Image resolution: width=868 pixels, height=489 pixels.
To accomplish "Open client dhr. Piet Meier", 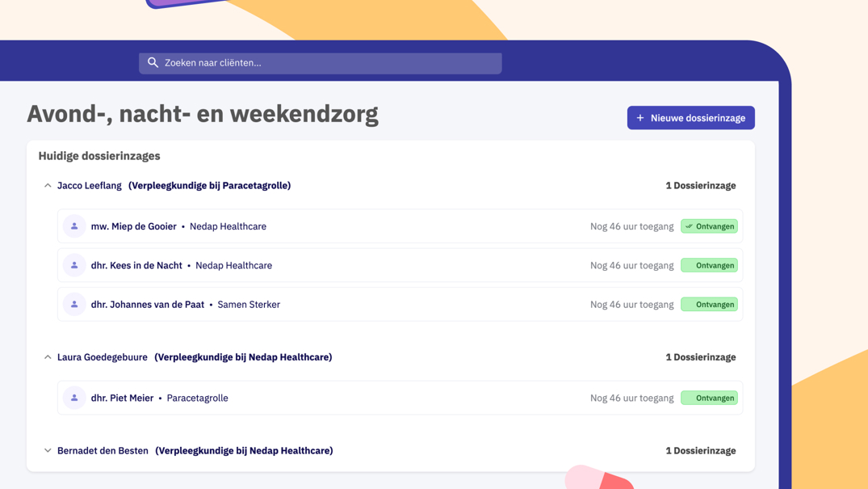I will (400, 398).
